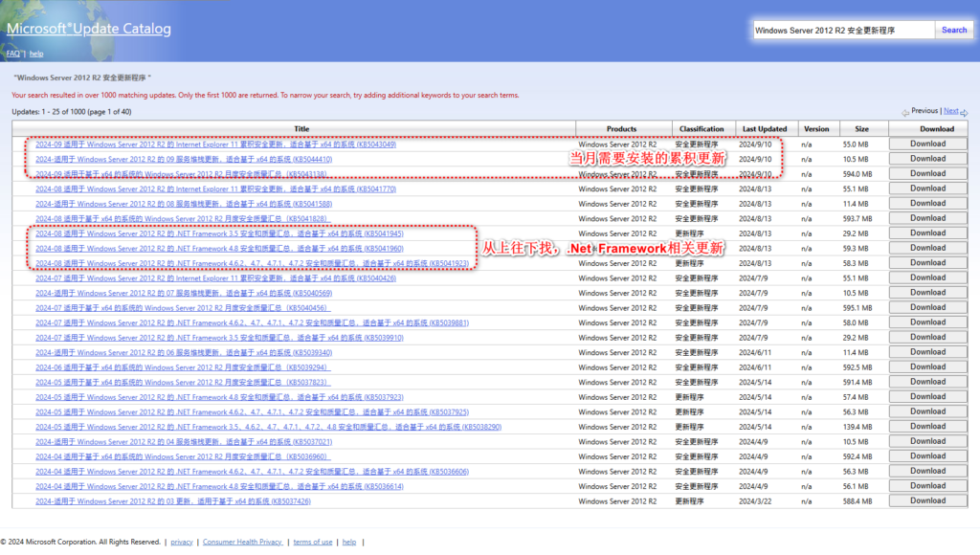Click the Previous page arrow icon
The width and height of the screenshot is (980, 555).
coord(904,112)
